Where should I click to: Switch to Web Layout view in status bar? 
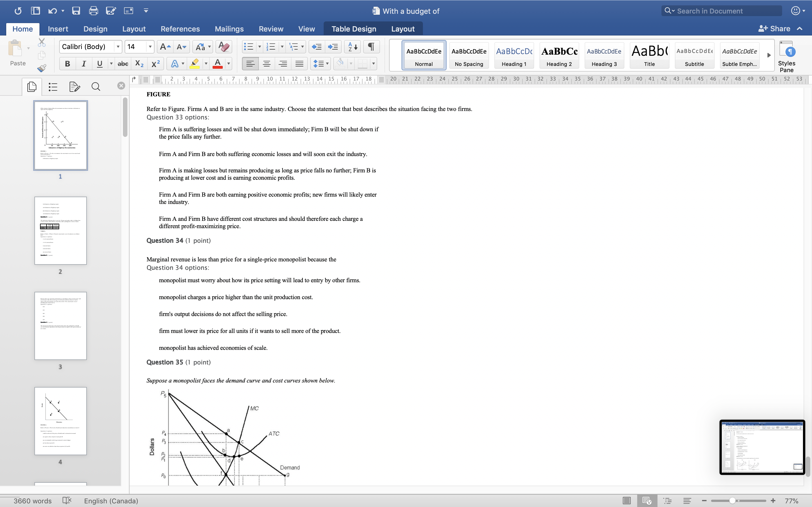[646, 501]
